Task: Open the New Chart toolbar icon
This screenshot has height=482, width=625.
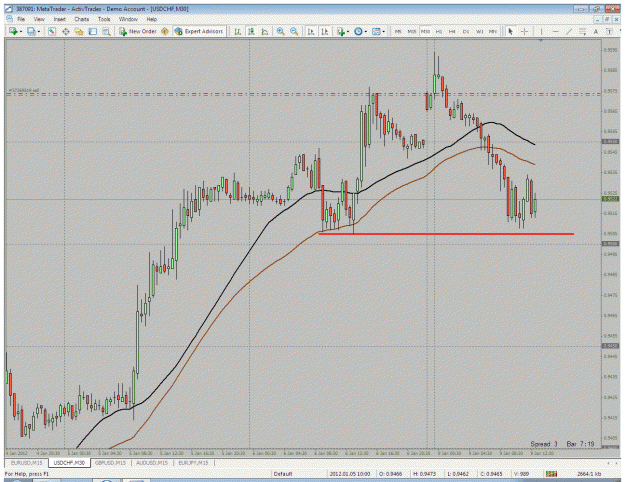Action: 13,31
